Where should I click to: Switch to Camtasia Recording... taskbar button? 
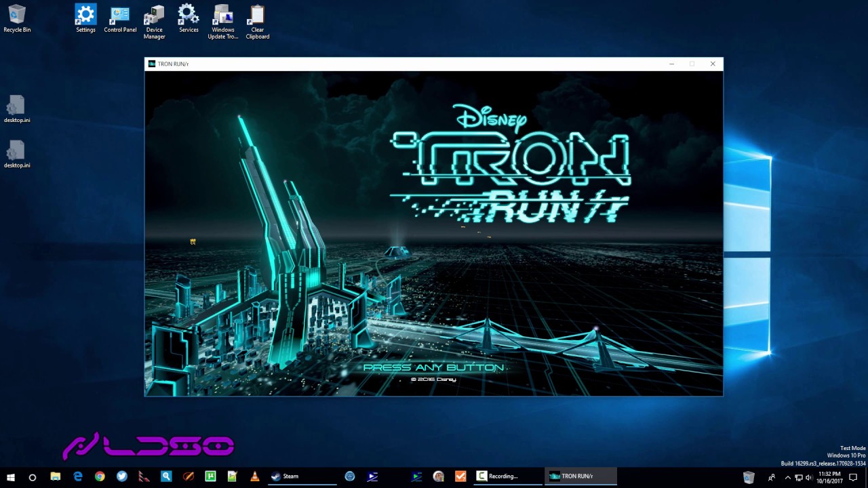click(508, 476)
